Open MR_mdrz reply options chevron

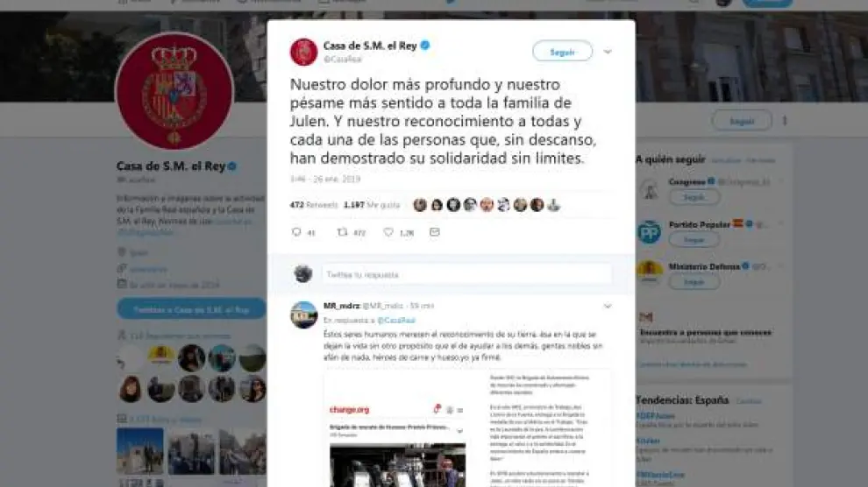(608, 307)
